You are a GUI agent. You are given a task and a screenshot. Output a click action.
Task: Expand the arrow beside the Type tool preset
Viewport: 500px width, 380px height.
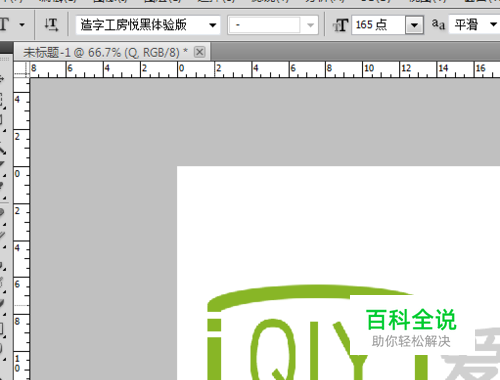click(22, 25)
